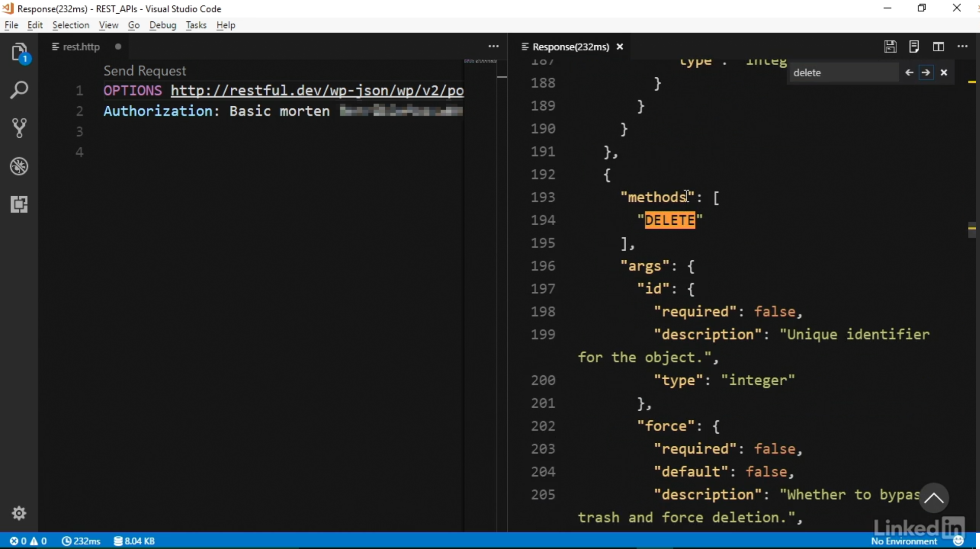This screenshot has height=549, width=980.
Task: Click the "force" key on line 202
Action: pos(666,426)
